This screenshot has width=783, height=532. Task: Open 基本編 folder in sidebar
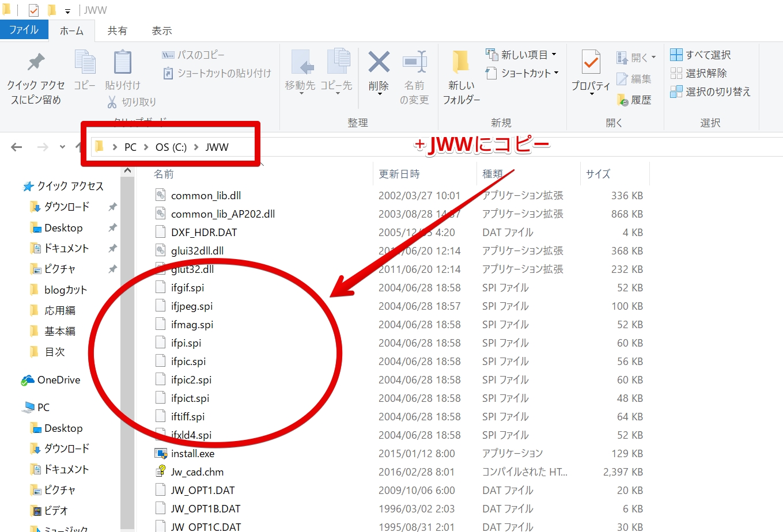pos(53,331)
